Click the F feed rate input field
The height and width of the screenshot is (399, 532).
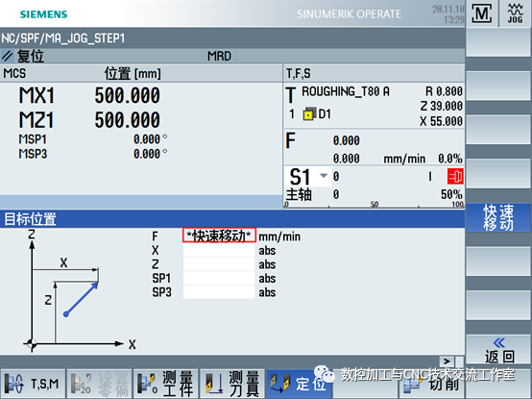point(219,236)
